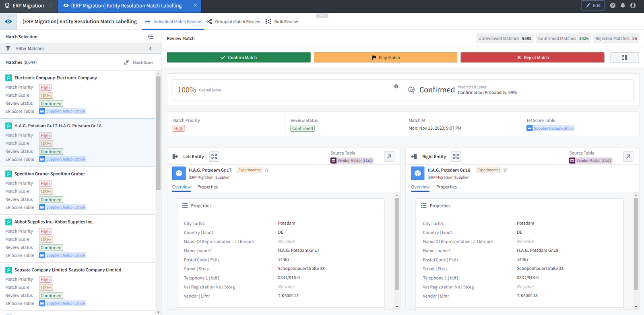Open the notifications bell icon
Screen dimensions: 644x315
623,6
